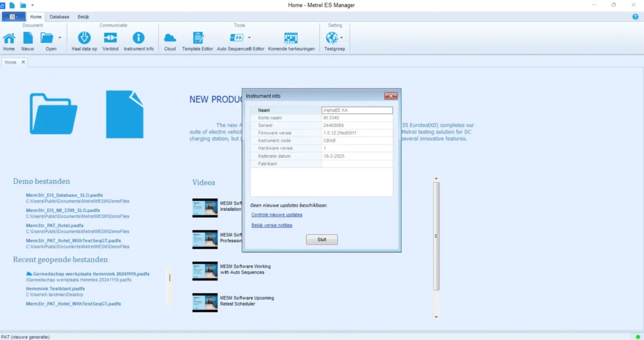Image resolution: width=644 pixels, height=340 pixels.
Task: Switch to the Bekijk ribbon tab
Action: click(84, 17)
